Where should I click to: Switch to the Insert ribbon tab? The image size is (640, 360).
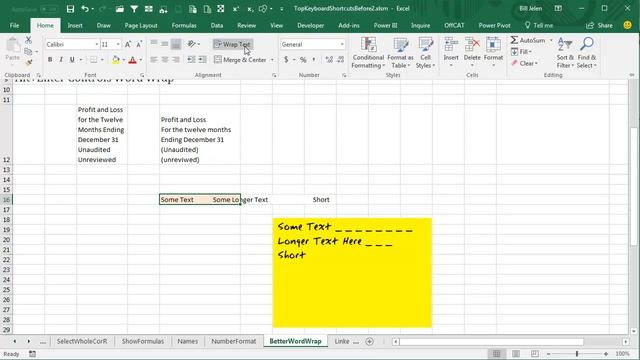click(x=75, y=25)
